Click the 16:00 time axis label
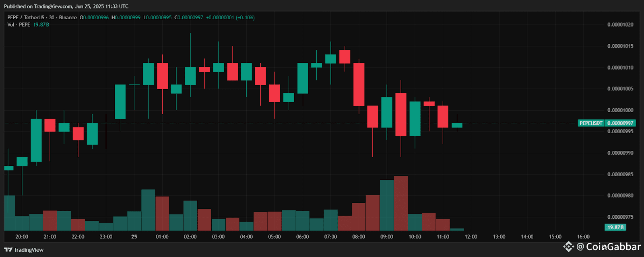The image size is (644, 257). [x=583, y=236]
